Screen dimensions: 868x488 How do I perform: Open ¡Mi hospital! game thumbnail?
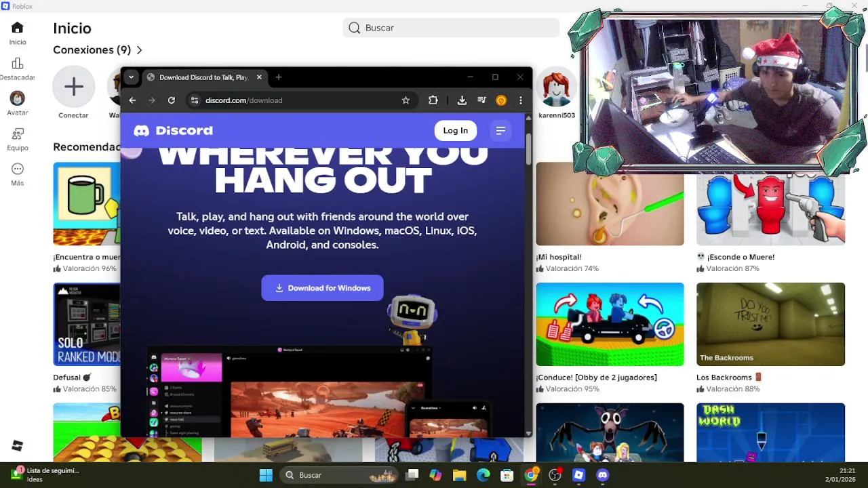pyautogui.click(x=610, y=204)
